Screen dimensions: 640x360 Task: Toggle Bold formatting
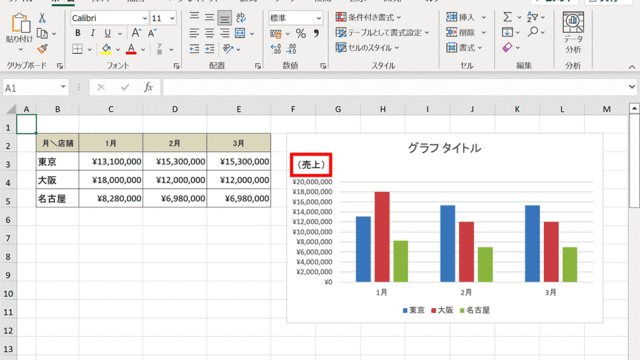(x=78, y=33)
